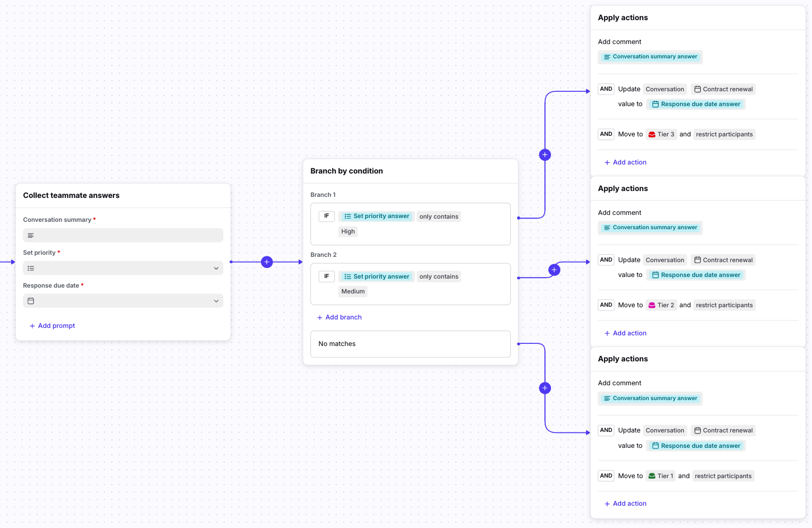Image resolution: width=812 pixels, height=528 pixels.
Task: Click the red Tier 3 inbox icon
Action: coord(652,135)
